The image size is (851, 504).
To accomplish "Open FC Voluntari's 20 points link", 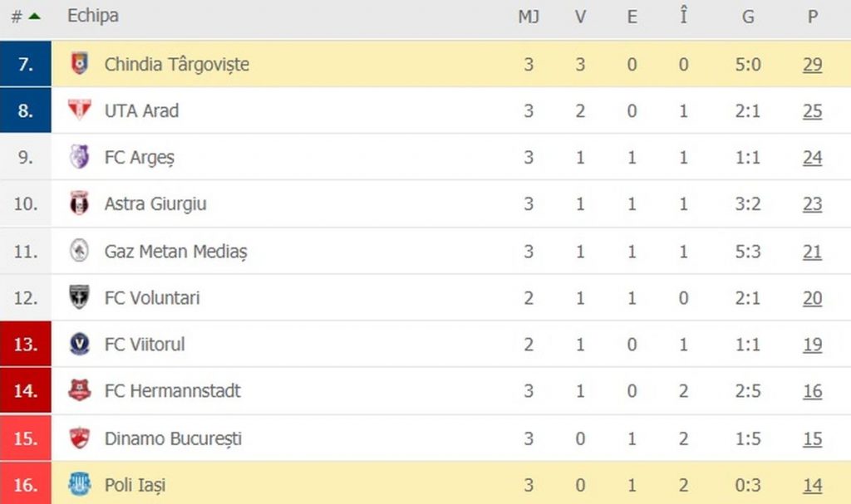I will (812, 297).
